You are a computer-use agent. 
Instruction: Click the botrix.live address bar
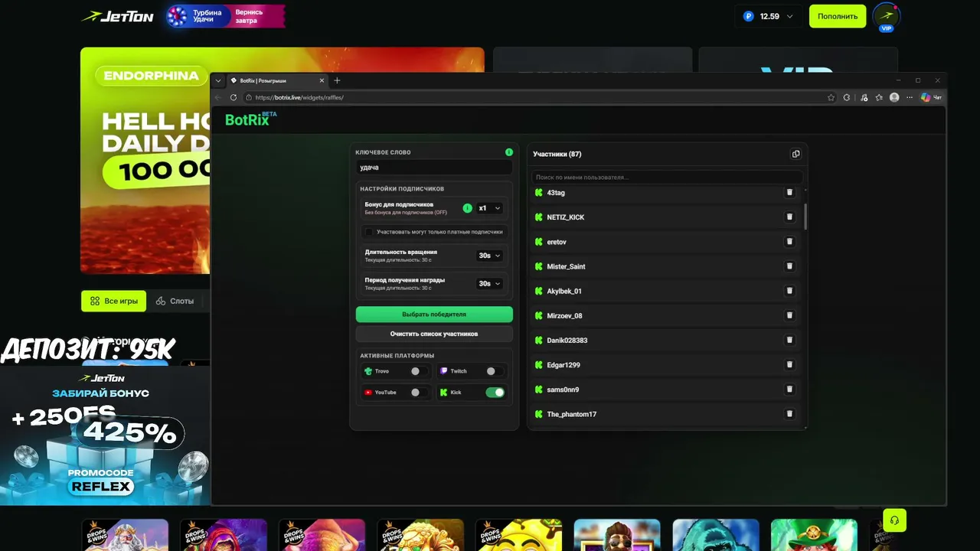click(534, 97)
